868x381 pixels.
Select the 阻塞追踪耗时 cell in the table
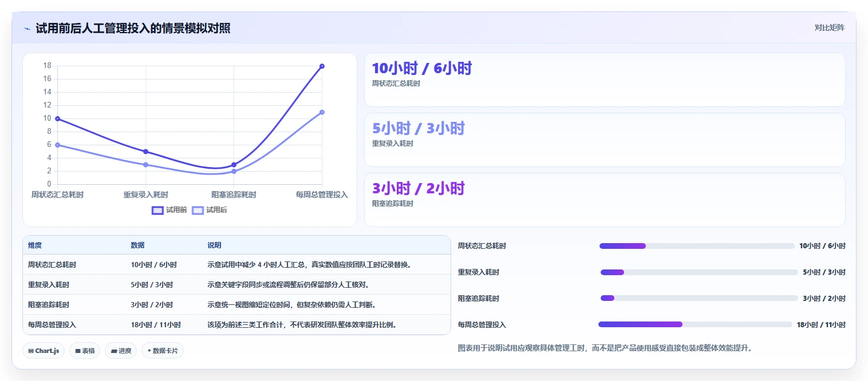[x=49, y=304]
